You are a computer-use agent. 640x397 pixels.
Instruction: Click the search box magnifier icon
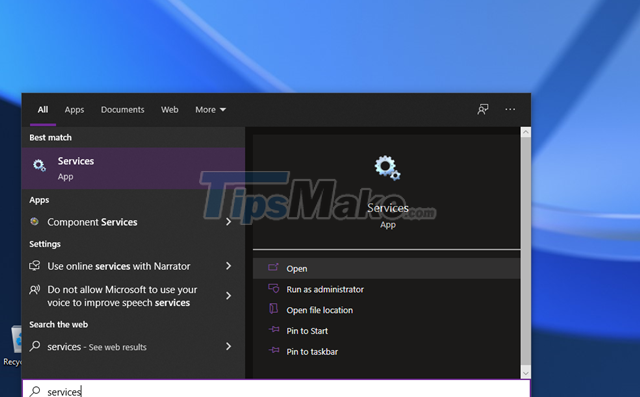pyautogui.click(x=35, y=391)
